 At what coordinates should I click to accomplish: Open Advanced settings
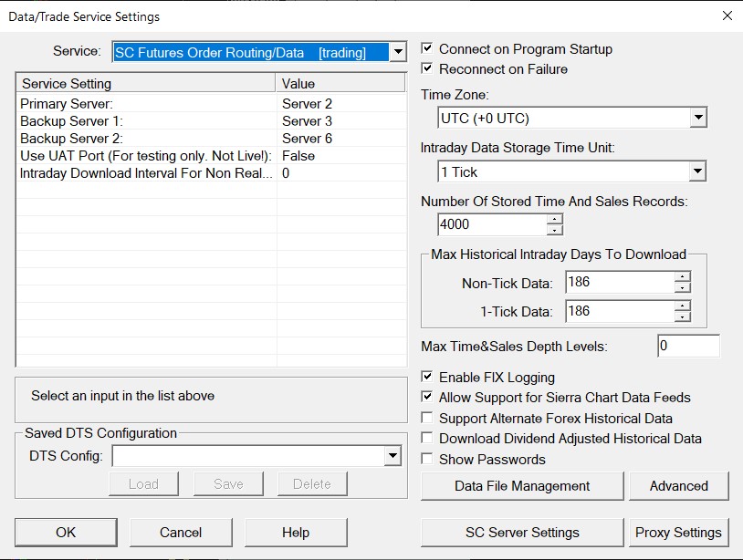tap(679, 486)
